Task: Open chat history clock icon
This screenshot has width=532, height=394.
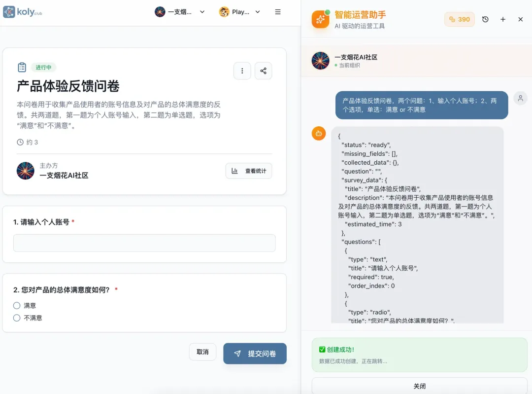Action: pyautogui.click(x=485, y=19)
